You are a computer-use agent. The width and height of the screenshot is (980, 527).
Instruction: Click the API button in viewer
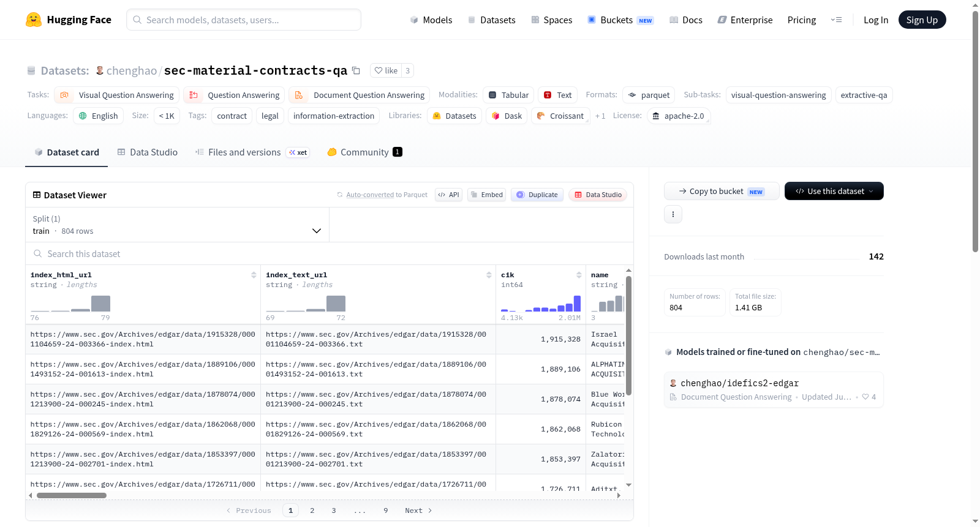click(448, 195)
